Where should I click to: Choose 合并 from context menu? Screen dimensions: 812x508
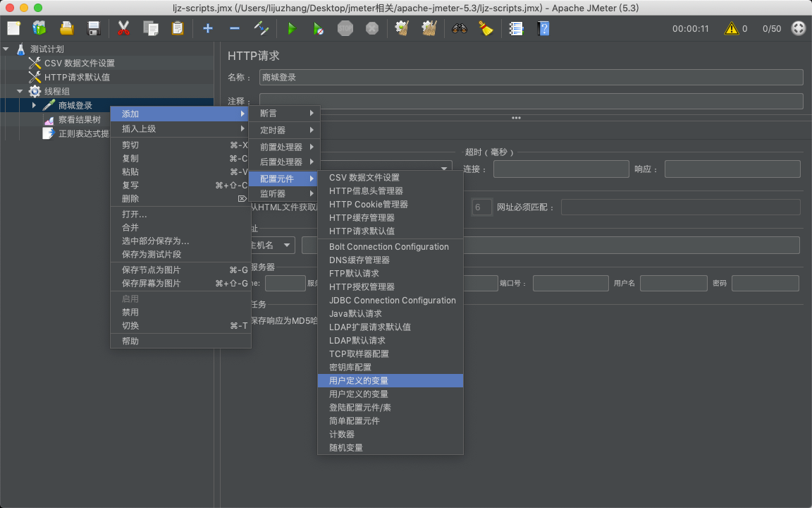[x=180, y=228]
